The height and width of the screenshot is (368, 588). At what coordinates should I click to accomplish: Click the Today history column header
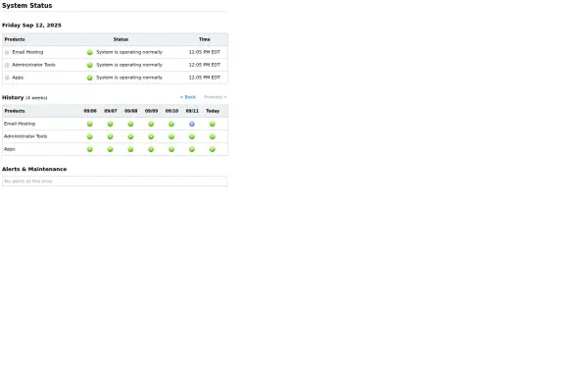[x=213, y=111]
